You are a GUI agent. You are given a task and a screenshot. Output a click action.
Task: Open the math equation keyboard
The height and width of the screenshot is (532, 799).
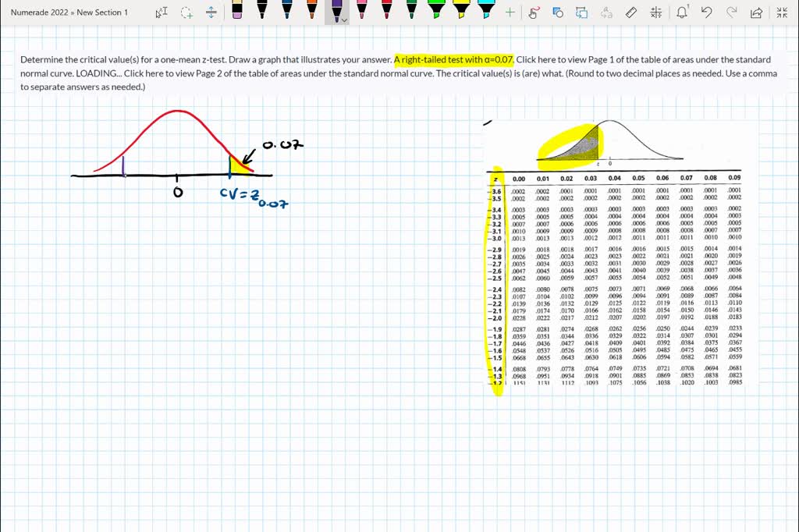656,12
